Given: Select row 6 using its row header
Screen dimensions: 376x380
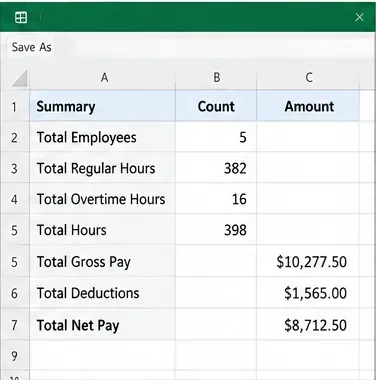Looking at the screenshot, I should (x=14, y=293).
